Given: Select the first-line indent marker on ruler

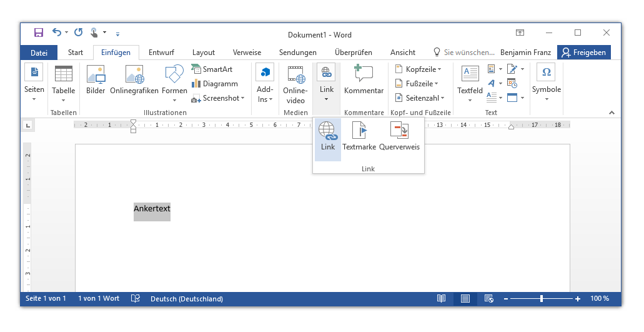Looking at the screenshot, I should click(x=133, y=123).
